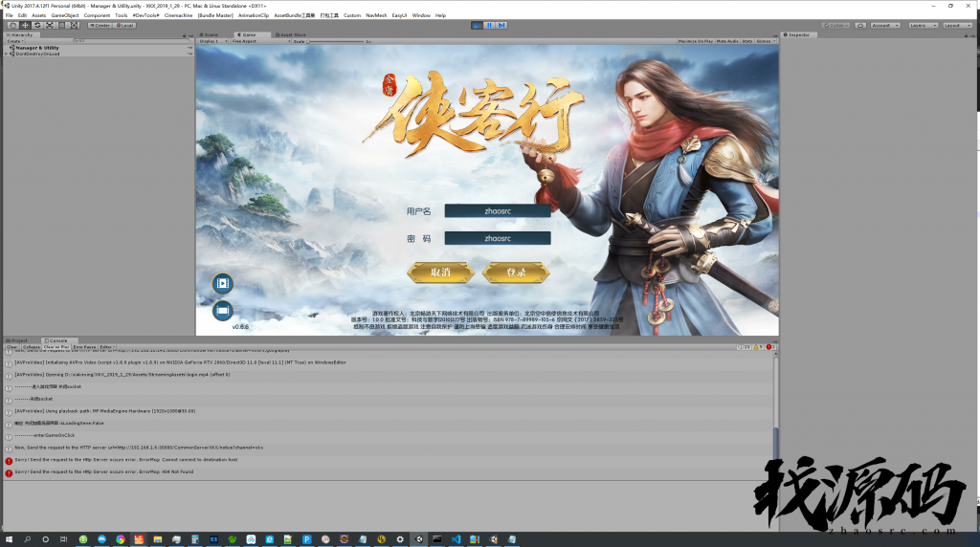Click the Hierarchy search field

pos(131,41)
